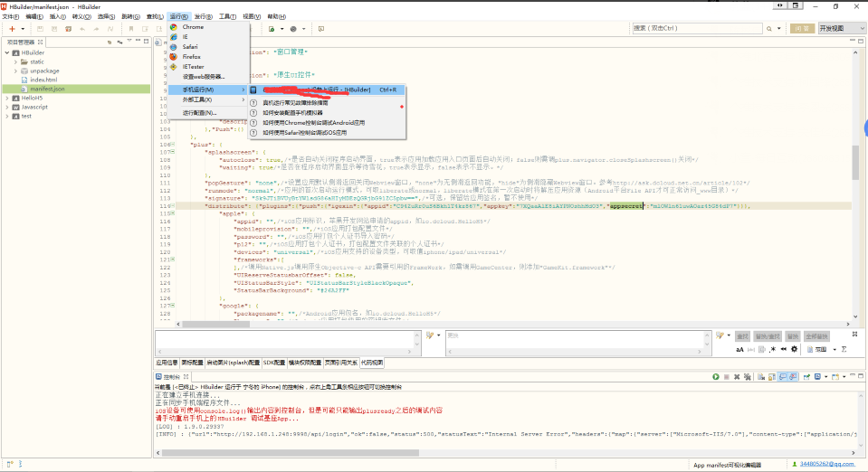
Task: Open Safari控制台调试iOS应用 help entry
Action: (x=327, y=132)
